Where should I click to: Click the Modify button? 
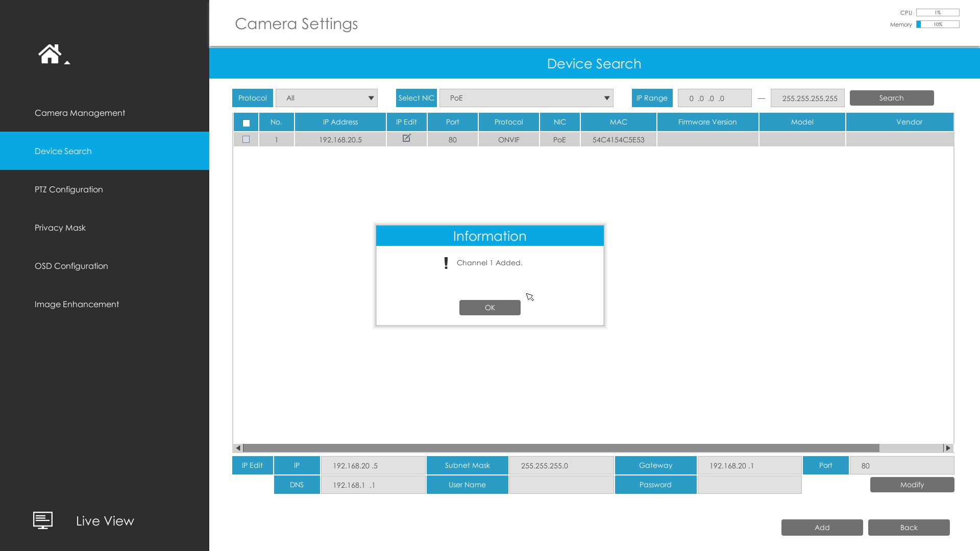pos(912,485)
